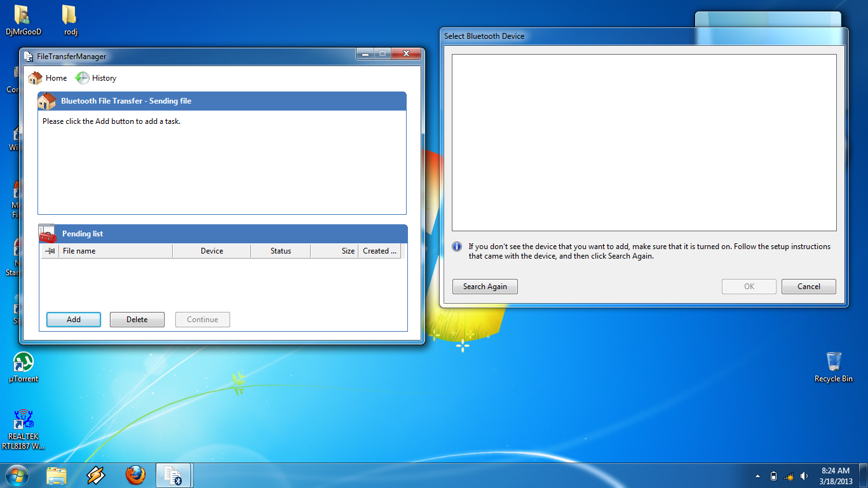
Task: Click Add to add a transfer task
Action: tap(74, 320)
